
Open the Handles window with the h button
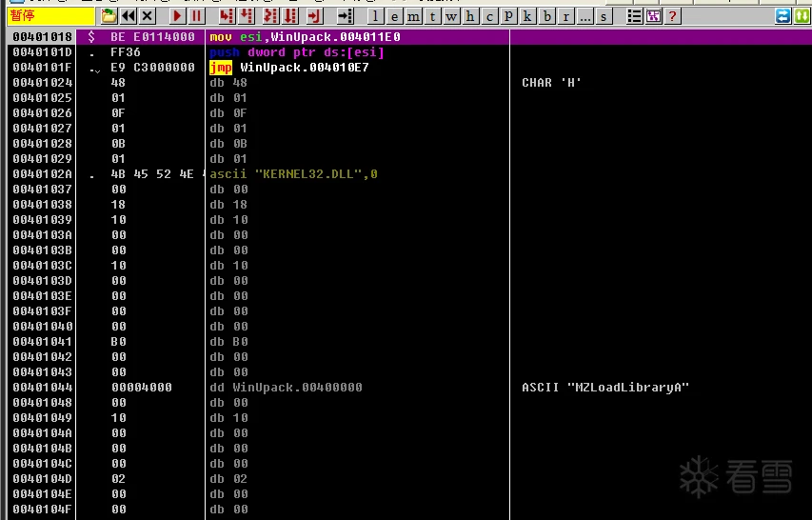pyautogui.click(x=469, y=16)
